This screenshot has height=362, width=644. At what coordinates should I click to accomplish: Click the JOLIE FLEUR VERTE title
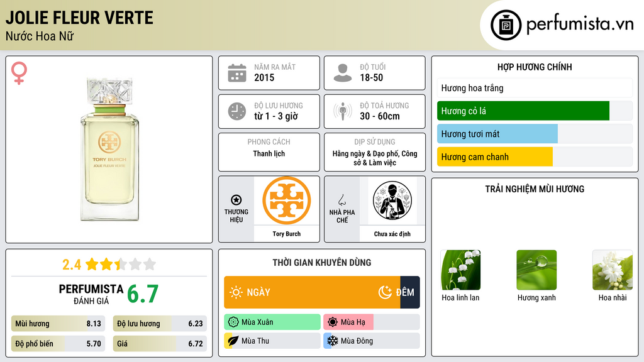(x=79, y=18)
